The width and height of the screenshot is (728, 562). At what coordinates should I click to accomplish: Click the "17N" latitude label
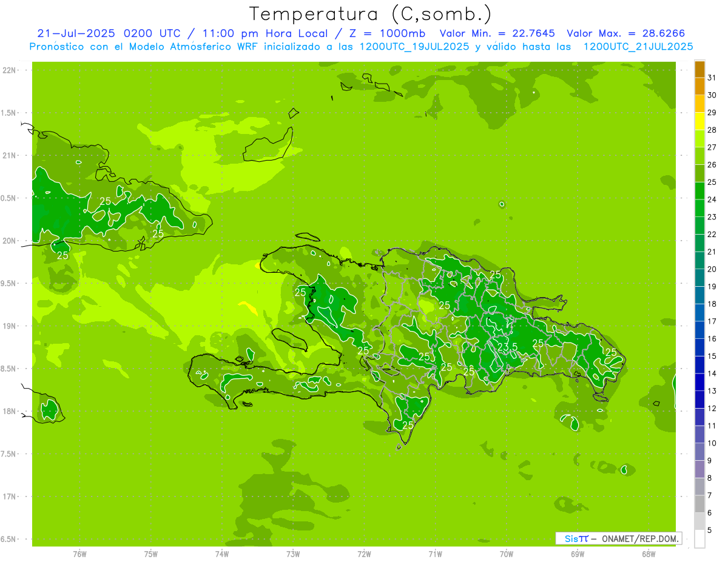point(10,497)
